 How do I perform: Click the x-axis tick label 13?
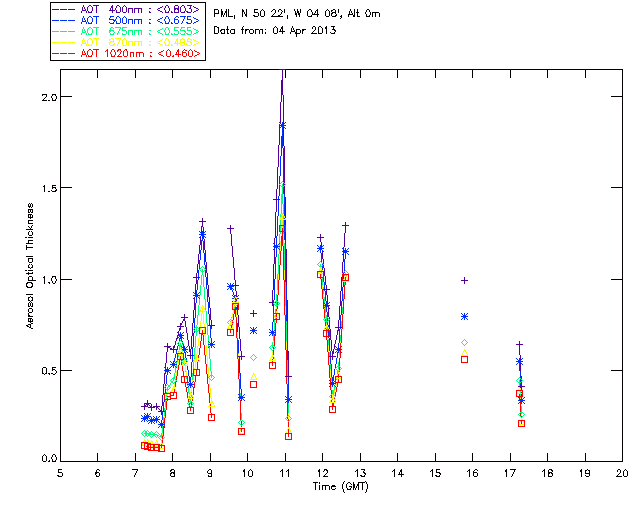tap(360, 473)
